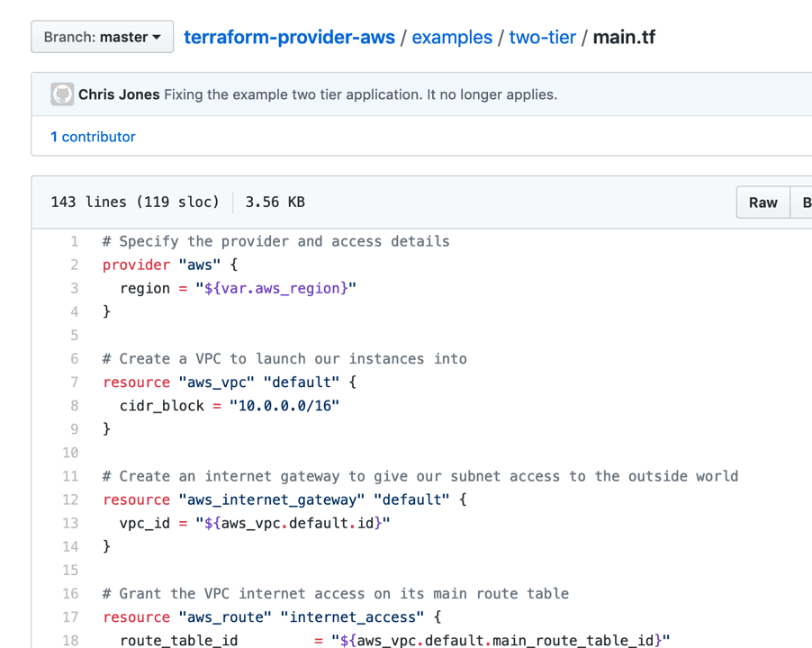Select line number 12

click(70, 500)
